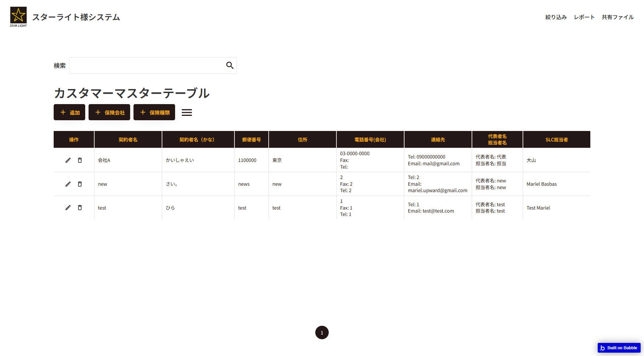Screen dimensions: 644x356
Task: Delete the 会社A record with the trash icon
Action: (80, 160)
